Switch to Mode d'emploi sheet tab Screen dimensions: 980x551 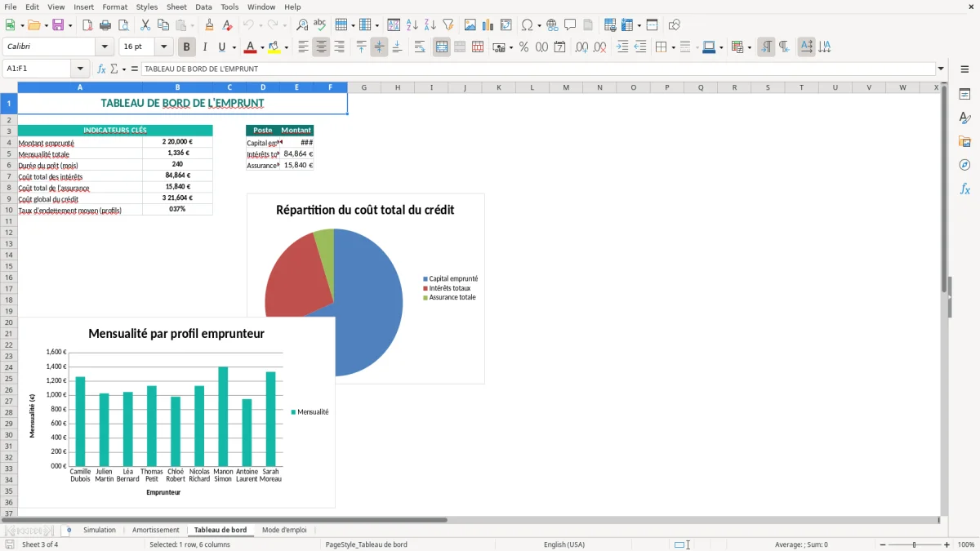click(284, 531)
